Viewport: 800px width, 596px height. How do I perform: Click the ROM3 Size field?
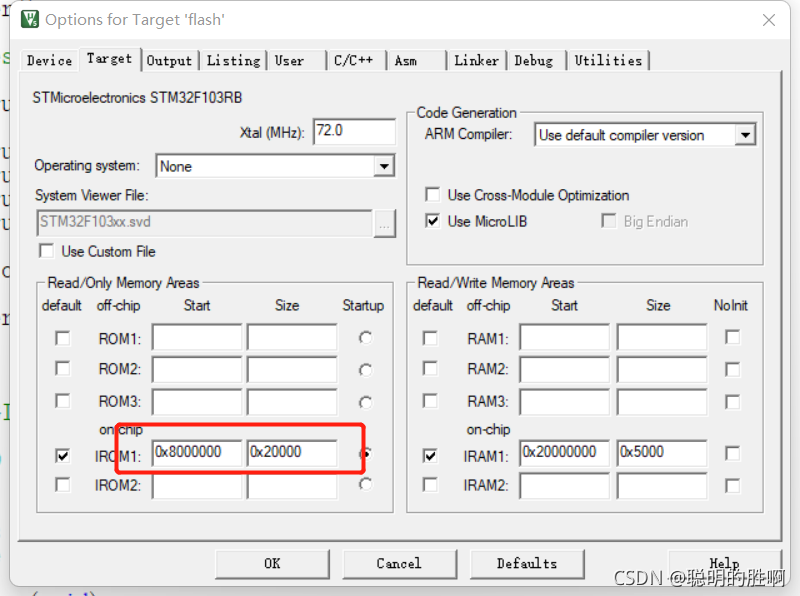[292, 402]
